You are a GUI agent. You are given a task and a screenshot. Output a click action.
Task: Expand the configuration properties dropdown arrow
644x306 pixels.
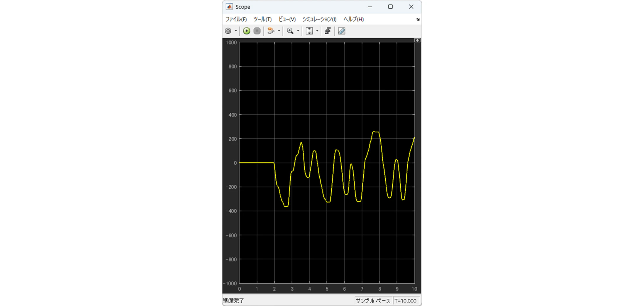click(236, 31)
